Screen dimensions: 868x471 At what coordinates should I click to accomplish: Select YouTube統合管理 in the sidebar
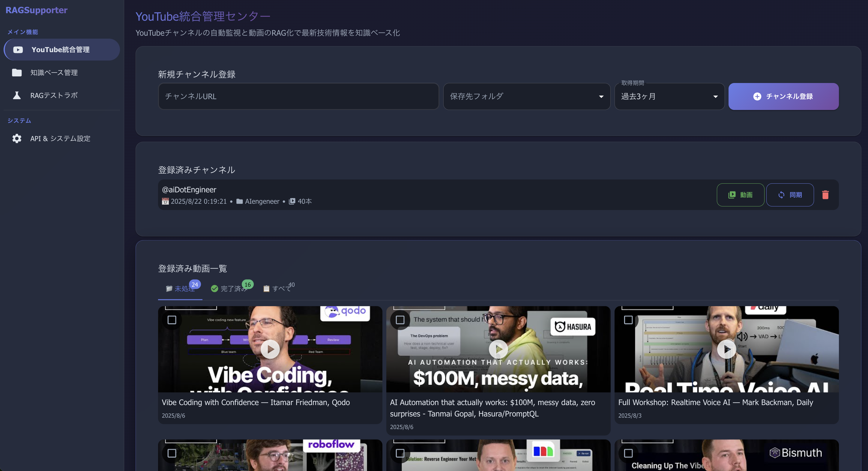click(x=61, y=49)
